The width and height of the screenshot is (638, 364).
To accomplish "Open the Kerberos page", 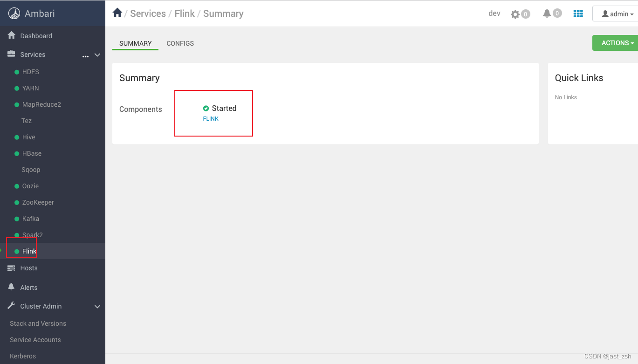I will (x=23, y=356).
